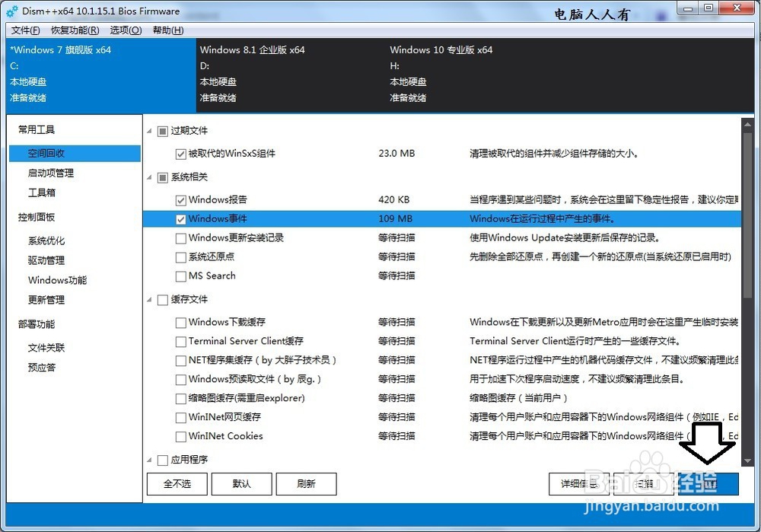Open 工具箱 in the sidebar
The image size is (761, 532).
point(41,193)
